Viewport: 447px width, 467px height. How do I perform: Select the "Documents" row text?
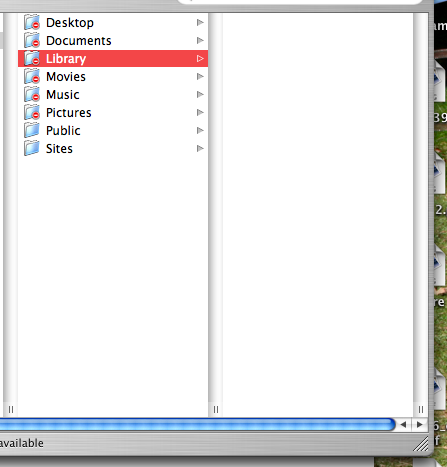point(78,41)
